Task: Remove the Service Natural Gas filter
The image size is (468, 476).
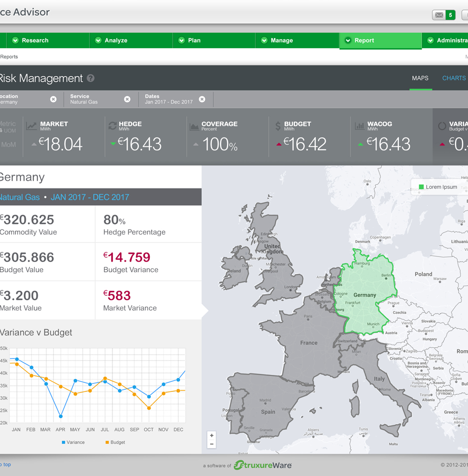Action: (x=127, y=99)
